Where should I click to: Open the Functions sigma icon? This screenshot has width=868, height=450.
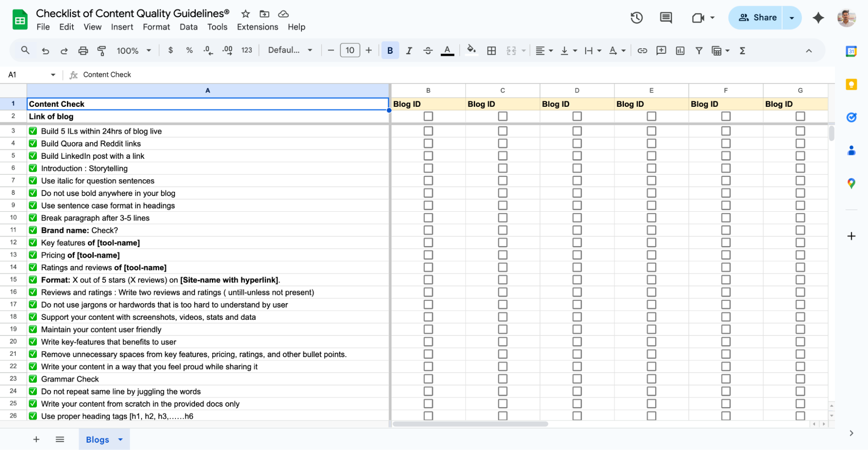(743, 51)
